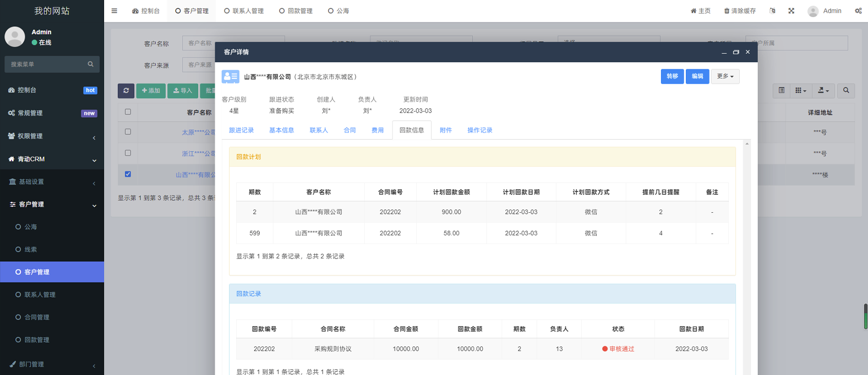
Task: Click the settings gears icon at top right
Action: [858, 11]
